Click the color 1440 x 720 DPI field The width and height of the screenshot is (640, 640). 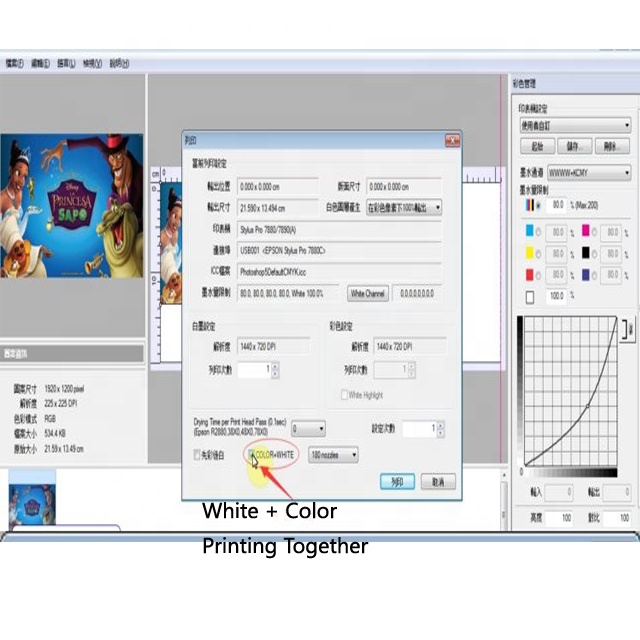pos(409,347)
